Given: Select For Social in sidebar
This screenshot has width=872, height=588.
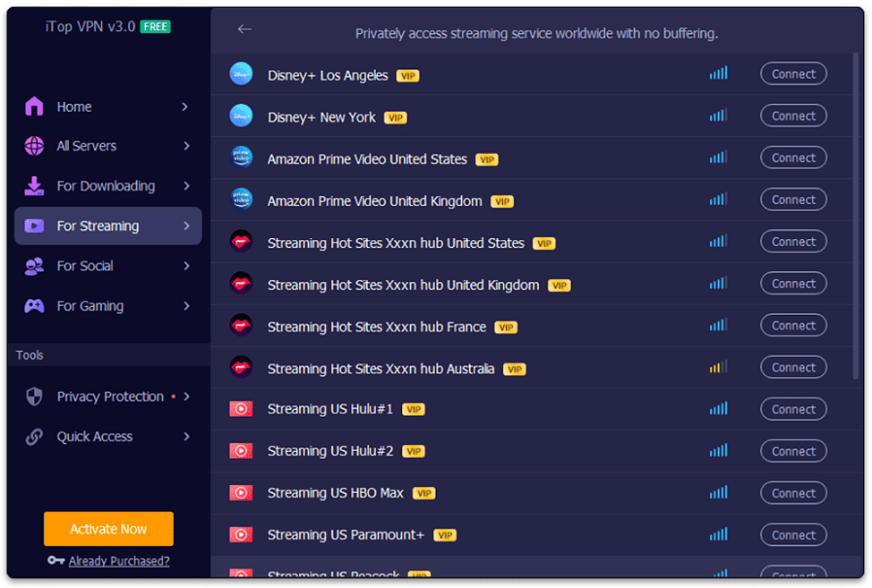Looking at the screenshot, I should 108,266.
